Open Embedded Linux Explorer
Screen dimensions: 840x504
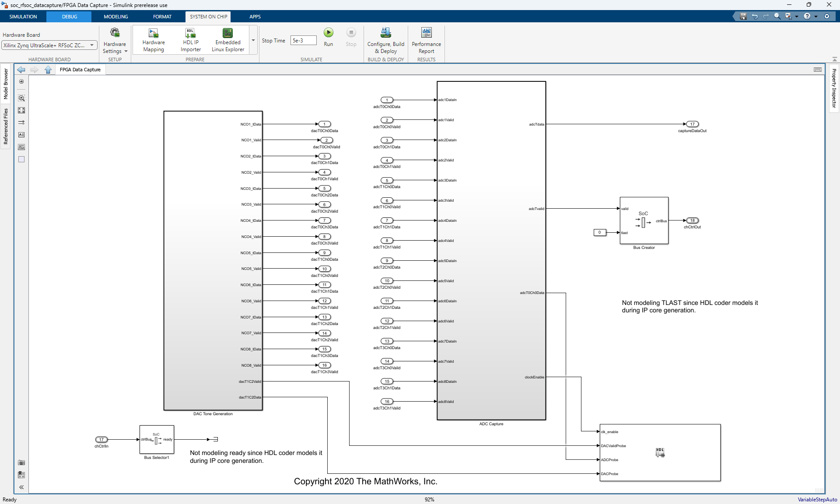click(x=227, y=40)
